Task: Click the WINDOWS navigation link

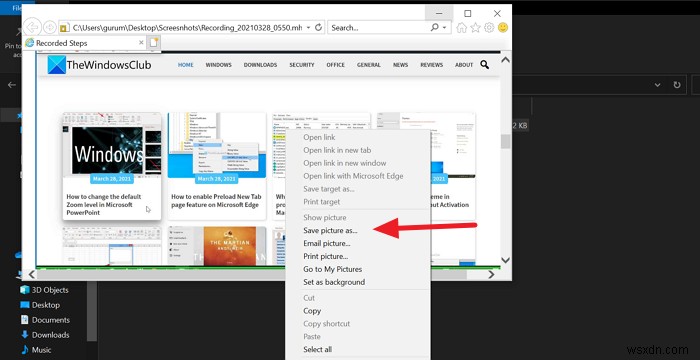Action: point(218,65)
